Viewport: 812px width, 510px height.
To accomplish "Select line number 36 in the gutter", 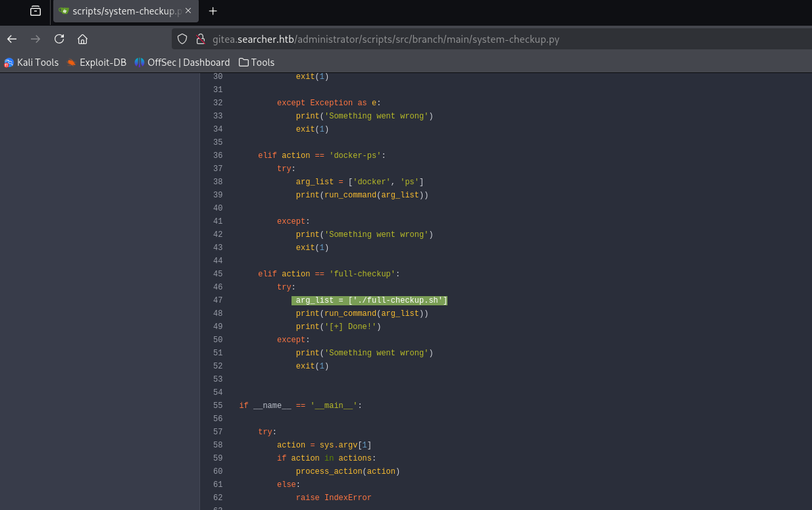I will [x=218, y=155].
